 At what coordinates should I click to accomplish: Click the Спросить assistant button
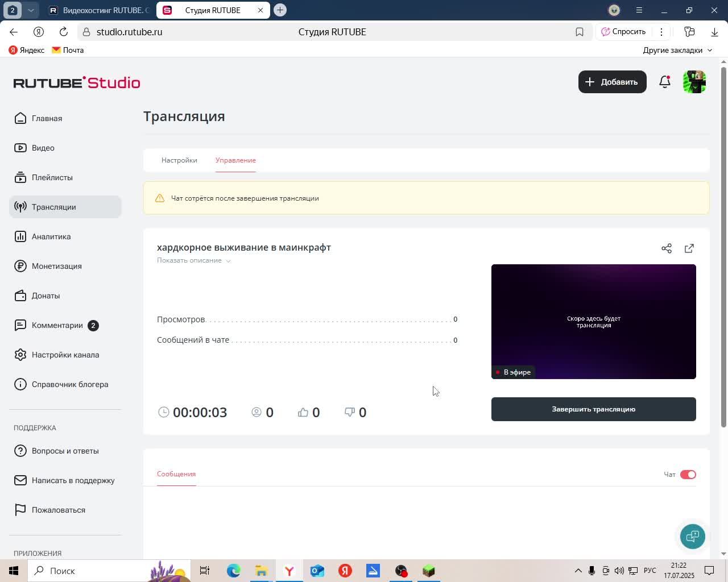point(623,32)
